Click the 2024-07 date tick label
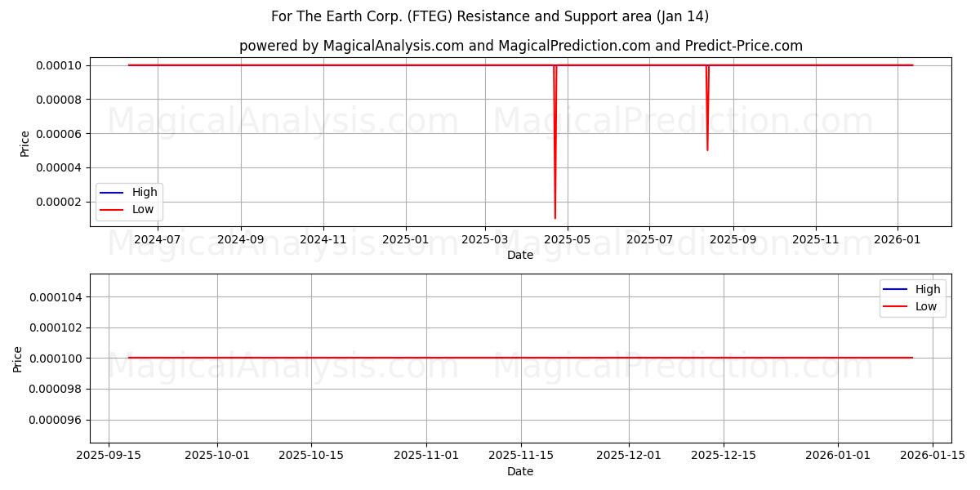Viewport: 980px width, 490px height. tap(158, 240)
